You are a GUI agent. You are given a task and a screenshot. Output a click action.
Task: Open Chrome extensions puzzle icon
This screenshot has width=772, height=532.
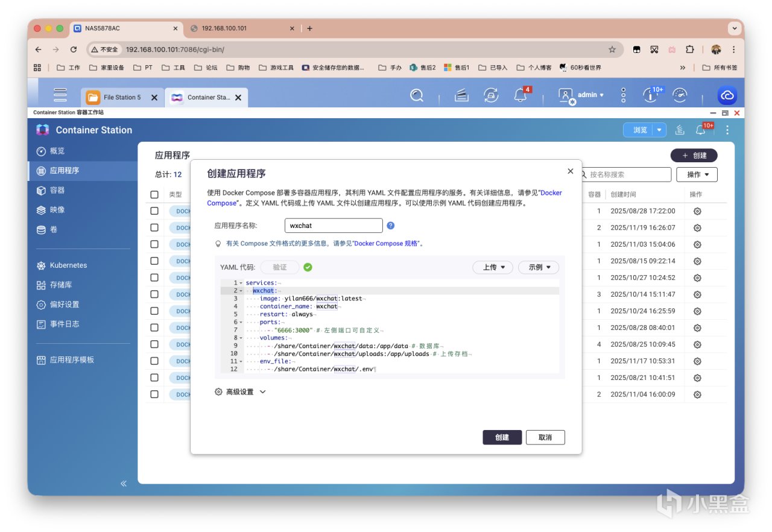[x=690, y=49]
